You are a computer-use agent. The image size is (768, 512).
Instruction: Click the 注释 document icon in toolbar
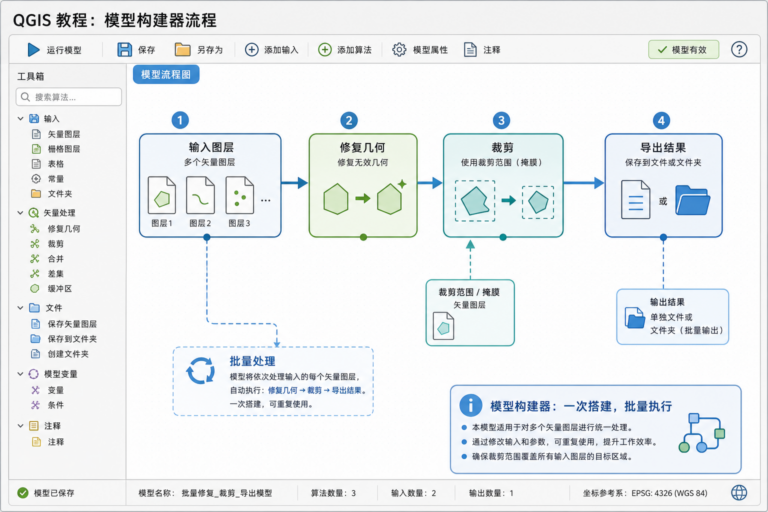pos(470,49)
